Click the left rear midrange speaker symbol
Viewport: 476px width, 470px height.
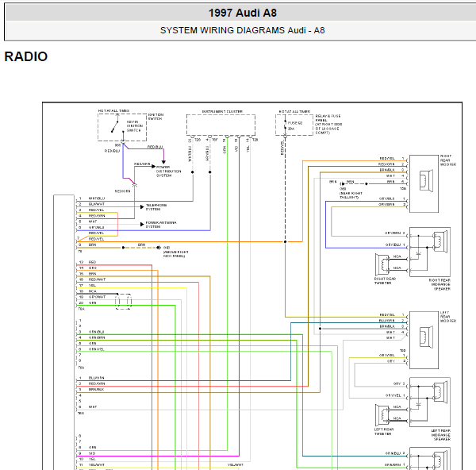(440, 391)
